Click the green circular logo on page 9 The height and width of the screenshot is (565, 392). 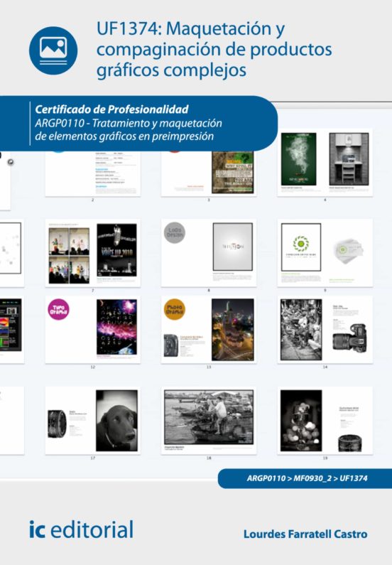point(300,243)
